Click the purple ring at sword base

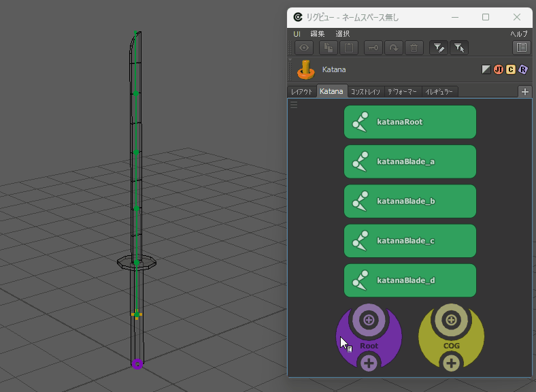point(137,364)
